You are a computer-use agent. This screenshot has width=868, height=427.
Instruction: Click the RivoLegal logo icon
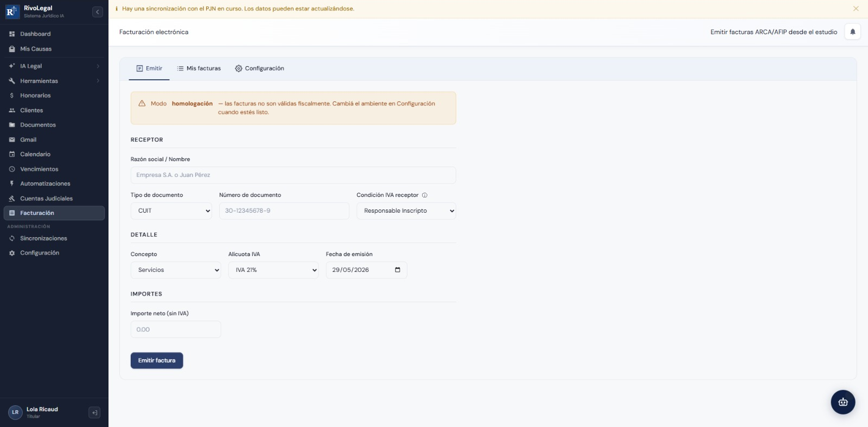(x=12, y=12)
